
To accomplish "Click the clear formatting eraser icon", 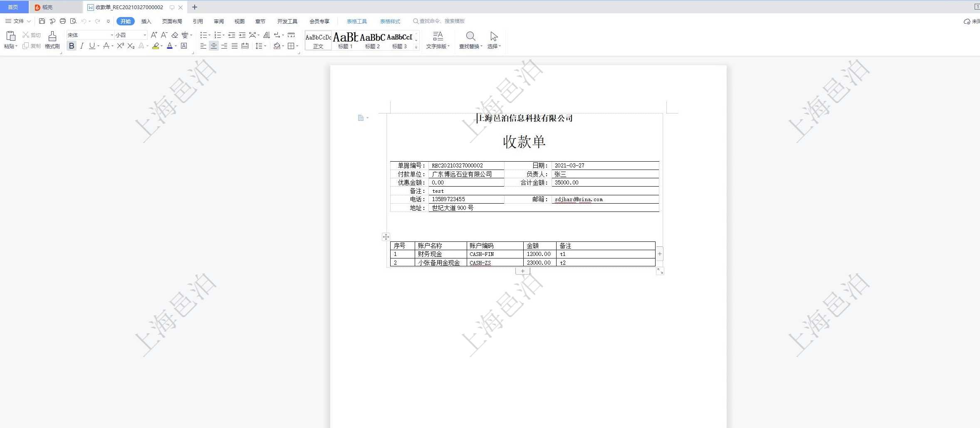I will pyautogui.click(x=175, y=35).
